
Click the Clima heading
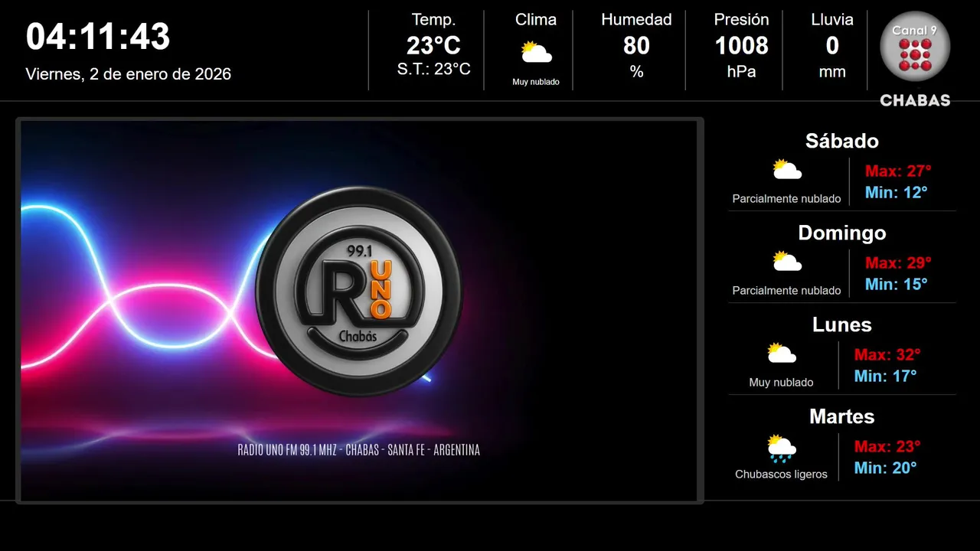point(536,20)
